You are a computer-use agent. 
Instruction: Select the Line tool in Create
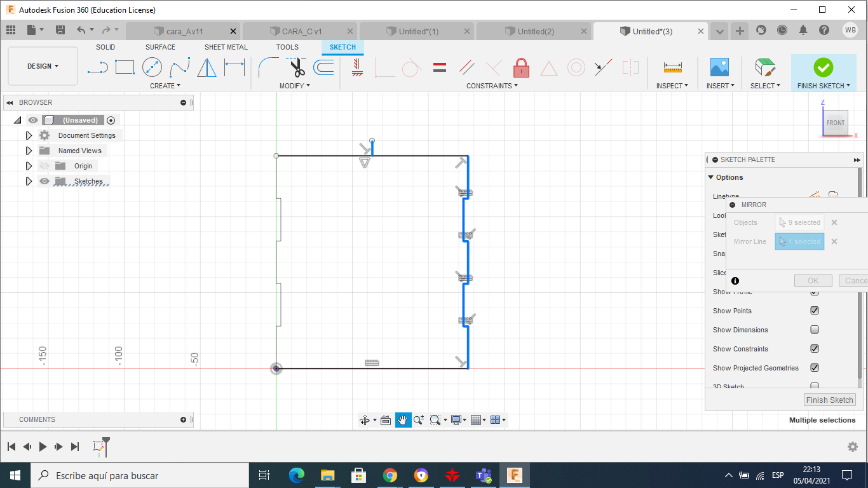coord(97,67)
